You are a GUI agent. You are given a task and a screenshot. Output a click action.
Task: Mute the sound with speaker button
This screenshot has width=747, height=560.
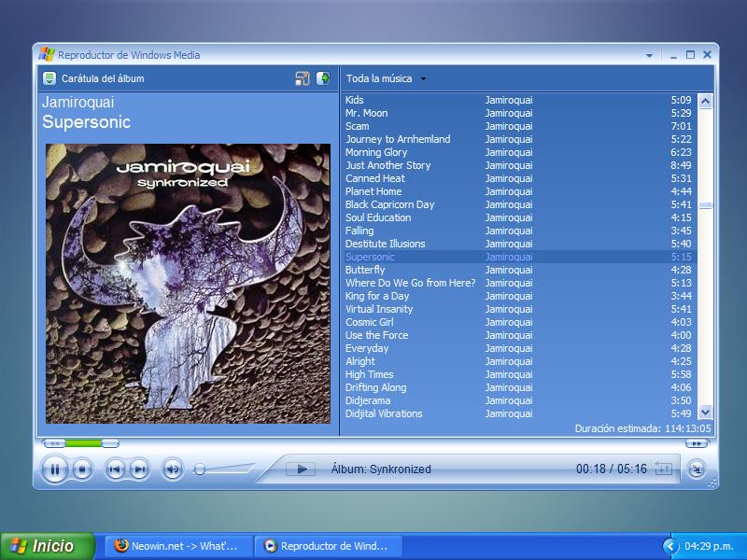(173, 469)
